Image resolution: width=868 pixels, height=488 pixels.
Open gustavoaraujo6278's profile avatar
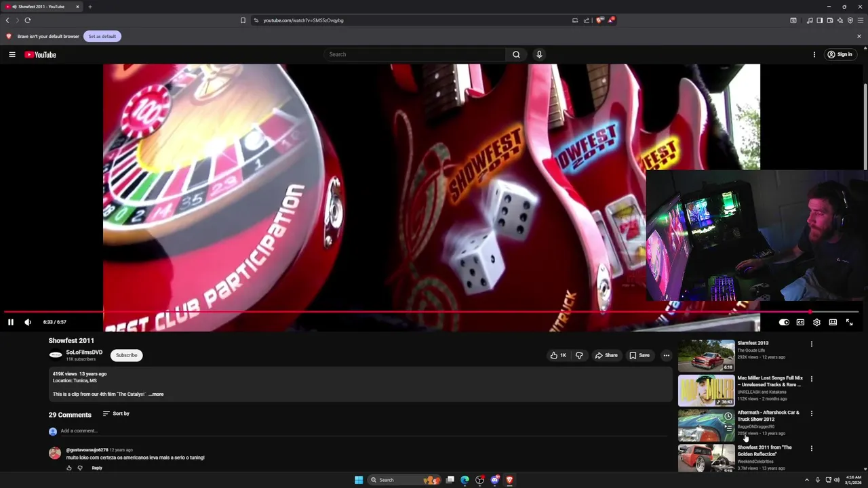coord(55,453)
